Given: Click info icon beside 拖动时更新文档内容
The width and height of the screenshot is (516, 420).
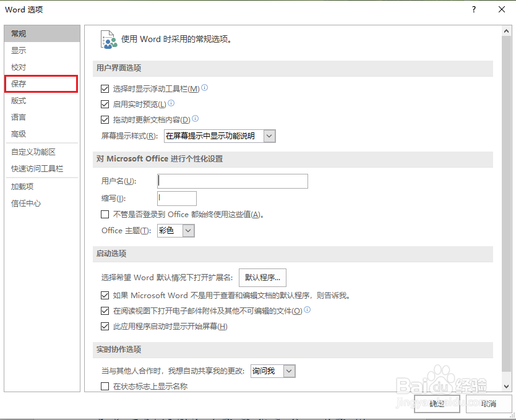Looking at the screenshot, I should tap(195, 119).
